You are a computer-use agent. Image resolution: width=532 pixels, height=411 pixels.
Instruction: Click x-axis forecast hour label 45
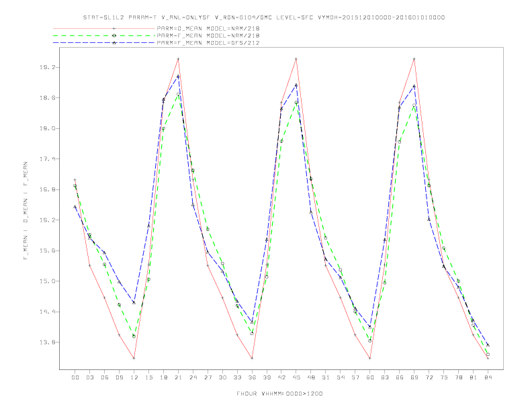coord(296,377)
